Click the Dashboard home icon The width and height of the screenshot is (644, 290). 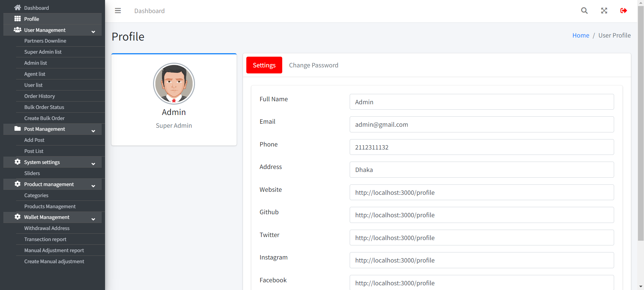(17, 7)
